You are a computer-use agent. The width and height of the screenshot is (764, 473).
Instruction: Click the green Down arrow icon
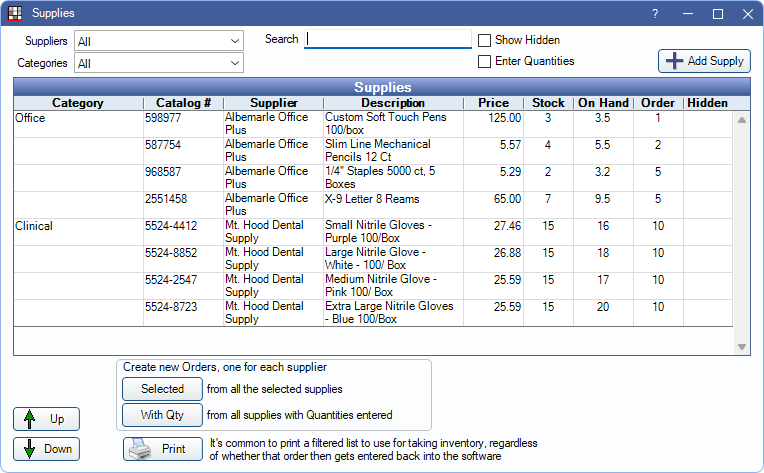(x=28, y=449)
